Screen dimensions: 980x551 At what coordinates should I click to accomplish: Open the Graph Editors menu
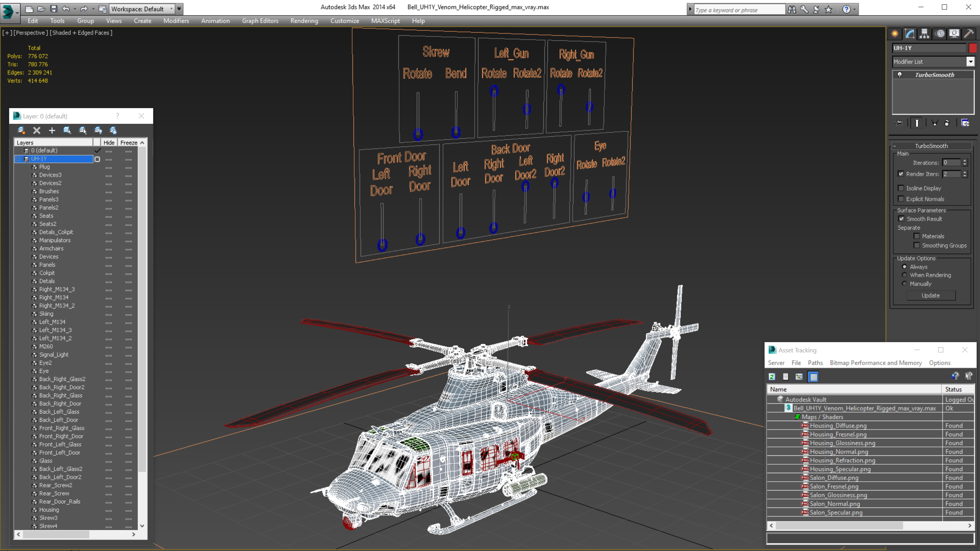(260, 21)
